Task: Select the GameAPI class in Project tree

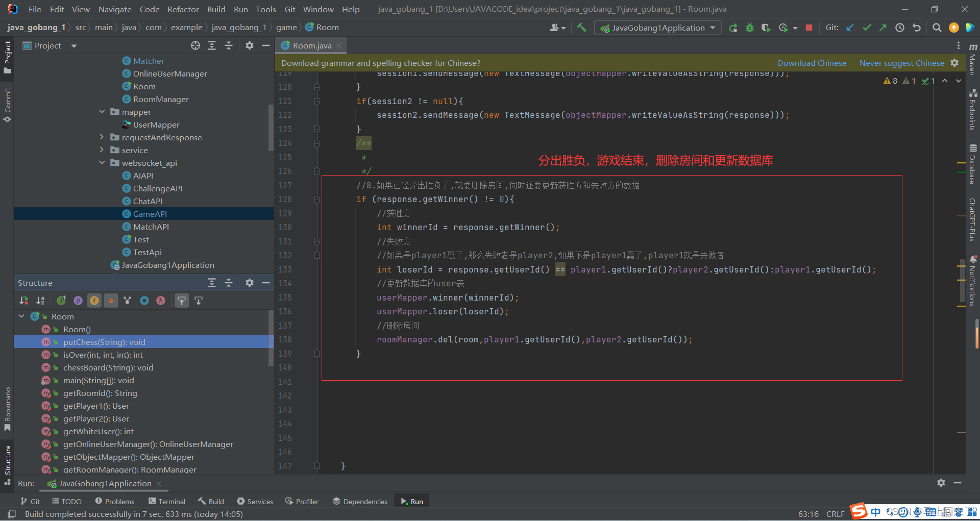Action: tap(144, 214)
